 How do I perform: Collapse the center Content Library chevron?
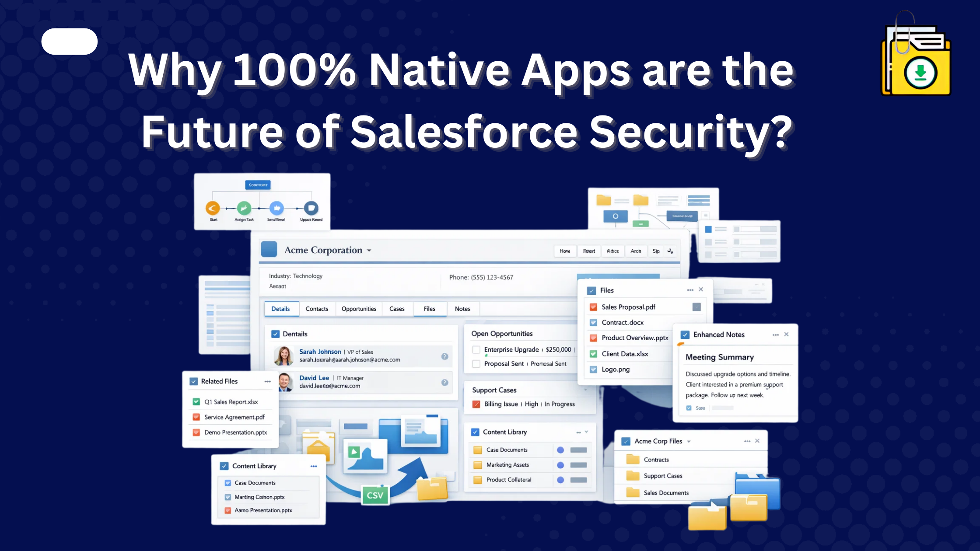[x=586, y=432]
